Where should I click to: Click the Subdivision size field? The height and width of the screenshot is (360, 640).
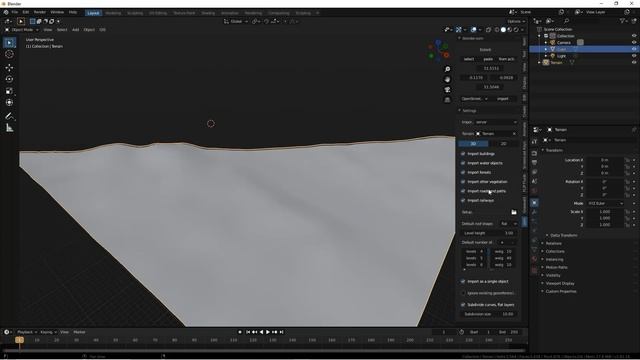(x=489, y=314)
